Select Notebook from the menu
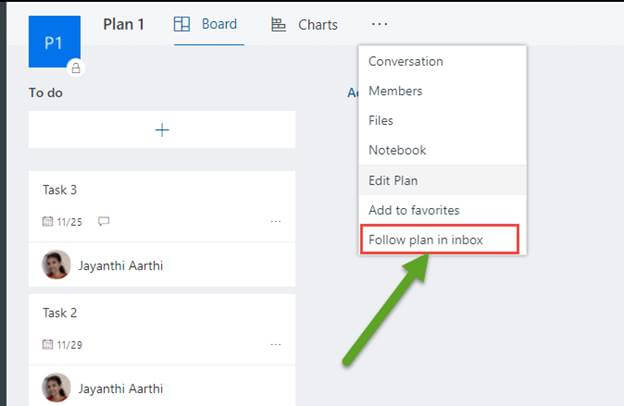624x406 pixels. point(443,150)
